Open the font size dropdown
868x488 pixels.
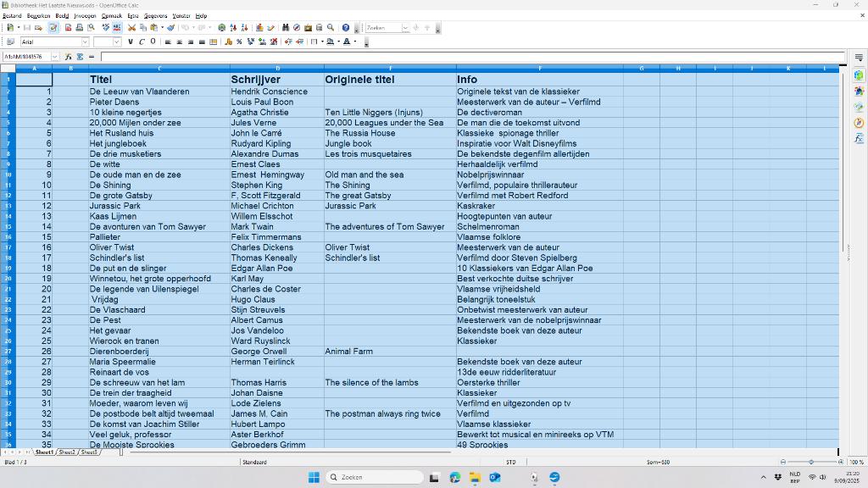[x=117, y=42]
